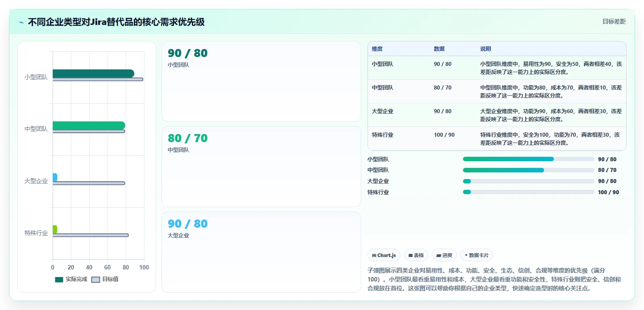Click the 100 / 90 value beside progress bar
The image size is (644, 310).
point(609,192)
